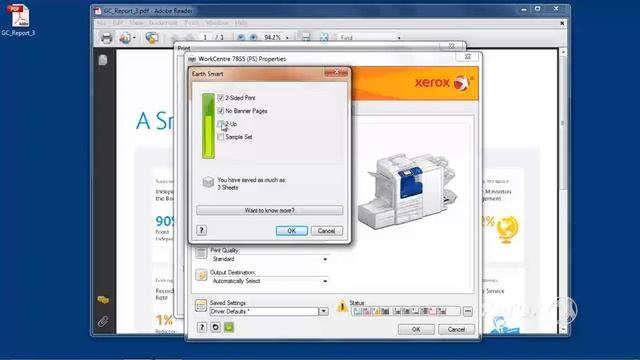640x360 pixels.
Task: Close the Earth Smart dialog
Action: pyautogui.click(x=336, y=72)
